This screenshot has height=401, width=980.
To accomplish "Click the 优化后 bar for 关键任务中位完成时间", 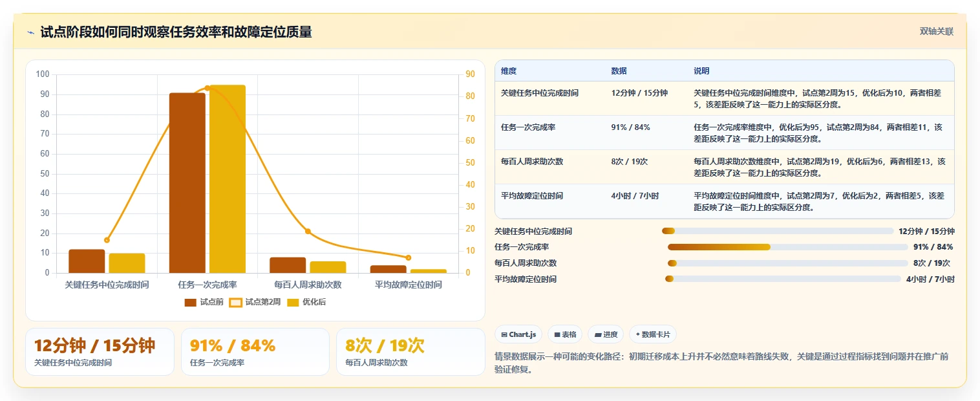I will tap(127, 263).
